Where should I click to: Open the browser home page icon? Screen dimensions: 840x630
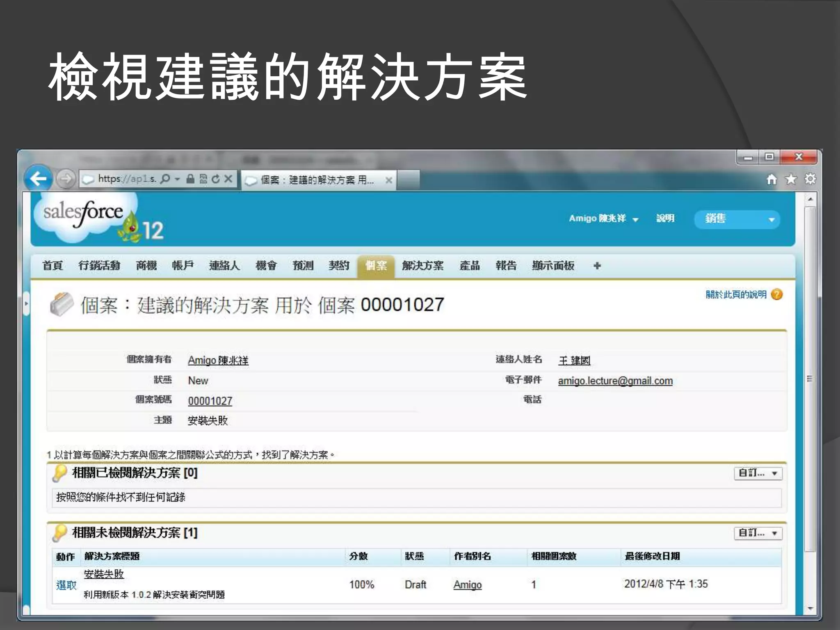(x=772, y=179)
